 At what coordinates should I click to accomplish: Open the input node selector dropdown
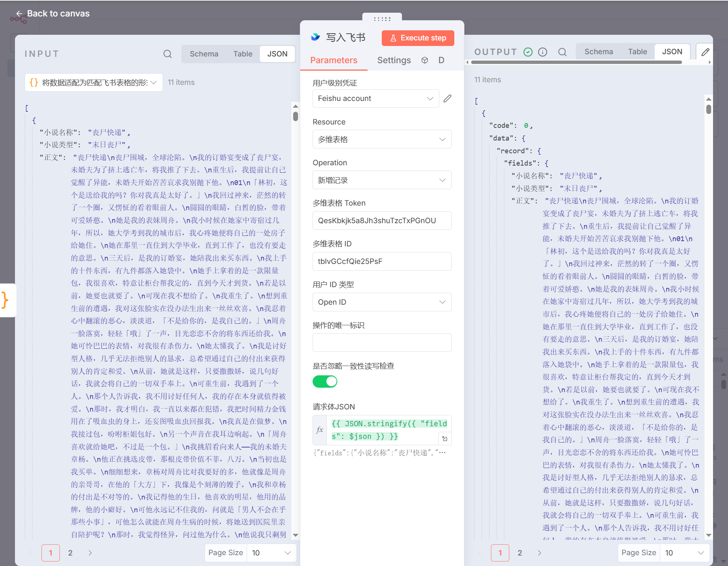point(94,82)
